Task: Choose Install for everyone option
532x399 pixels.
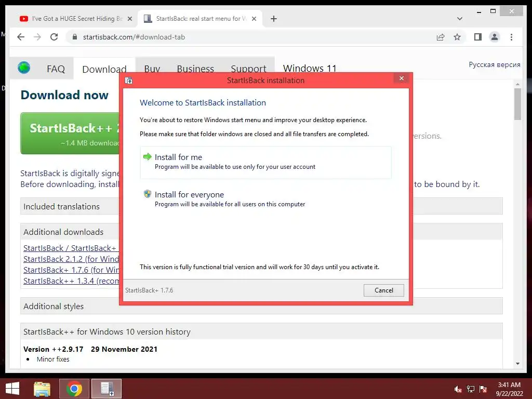Action: tap(265, 199)
